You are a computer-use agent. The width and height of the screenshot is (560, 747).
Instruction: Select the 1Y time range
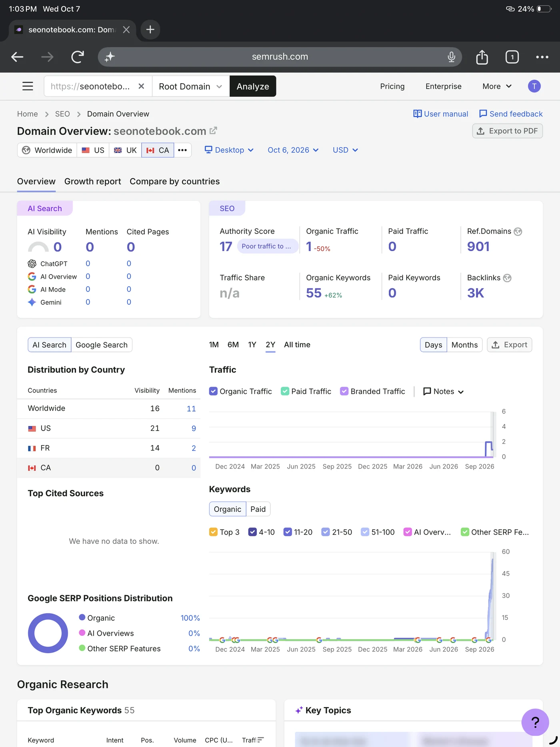[x=252, y=345]
